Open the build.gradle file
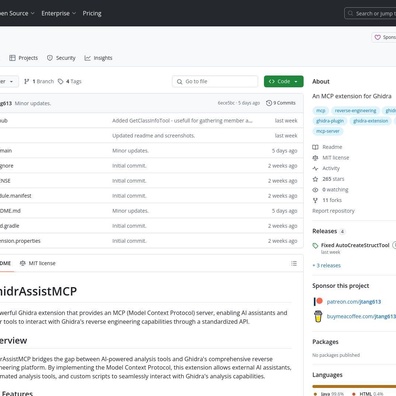Viewport: 396px width, 396px height. coord(10,226)
